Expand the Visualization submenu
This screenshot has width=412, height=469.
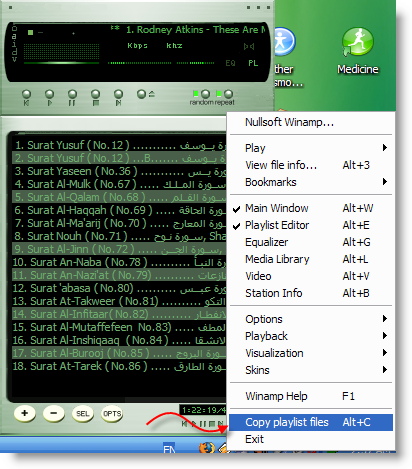(311, 353)
